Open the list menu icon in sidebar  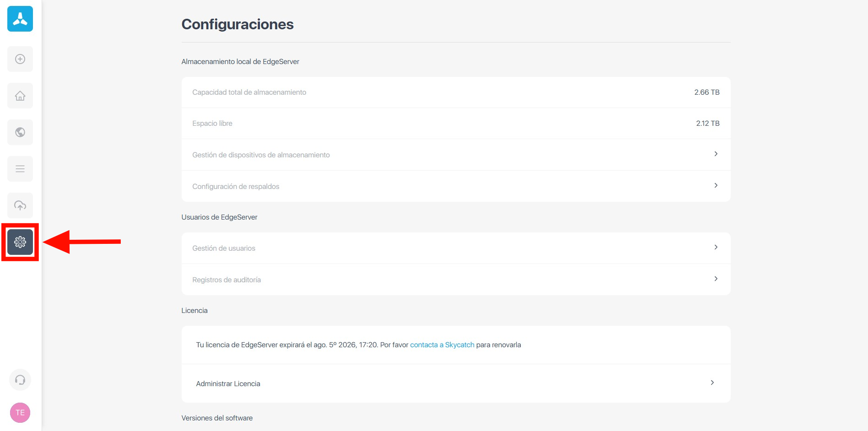(x=20, y=169)
